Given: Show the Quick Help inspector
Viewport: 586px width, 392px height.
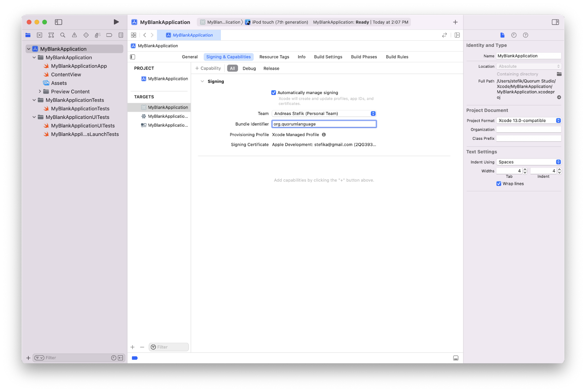Looking at the screenshot, I should 526,35.
